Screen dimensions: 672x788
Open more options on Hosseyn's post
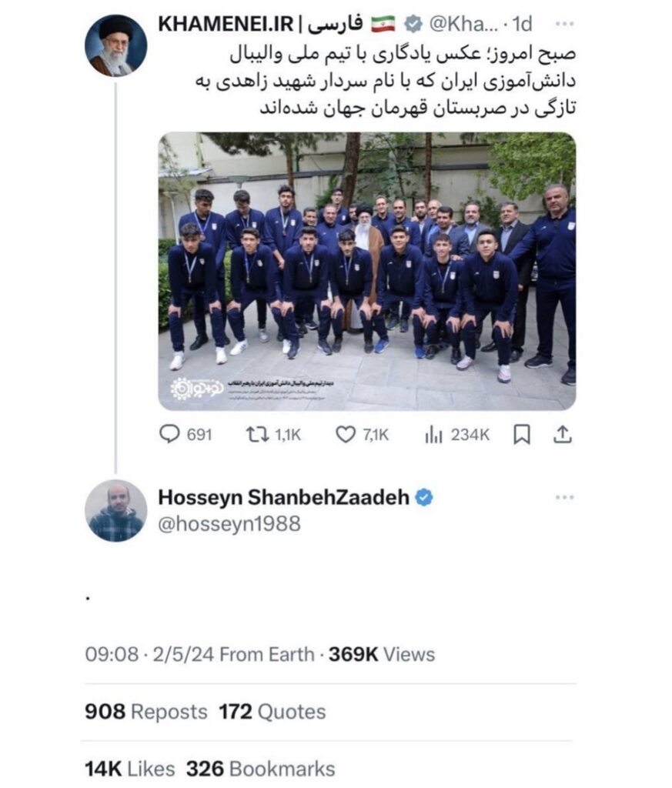(x=564, y=497)
